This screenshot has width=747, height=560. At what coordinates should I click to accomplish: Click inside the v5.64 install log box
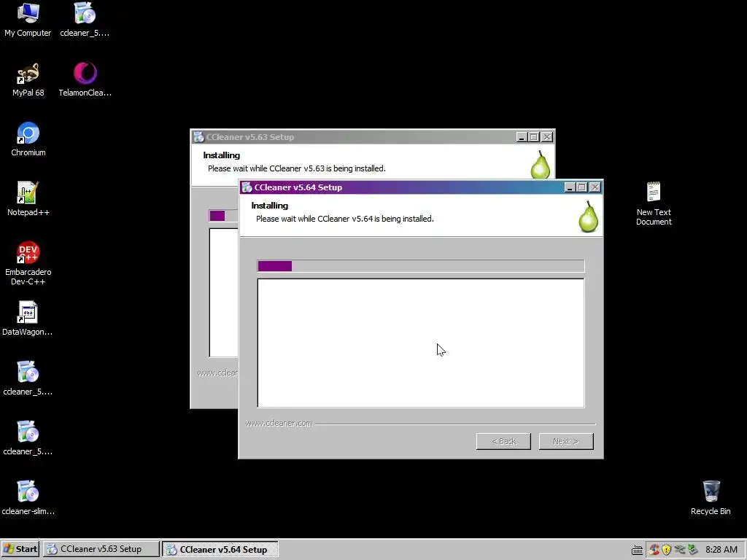421,343
